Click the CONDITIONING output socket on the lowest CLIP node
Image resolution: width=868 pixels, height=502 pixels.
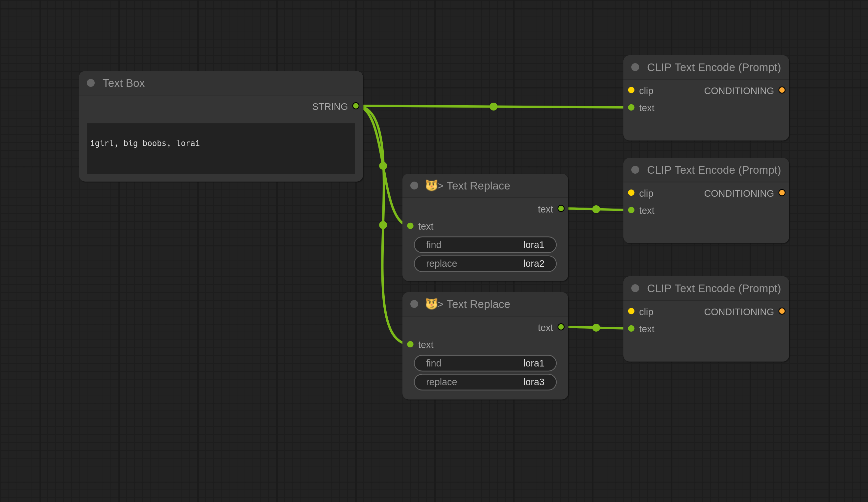[782, 311]
